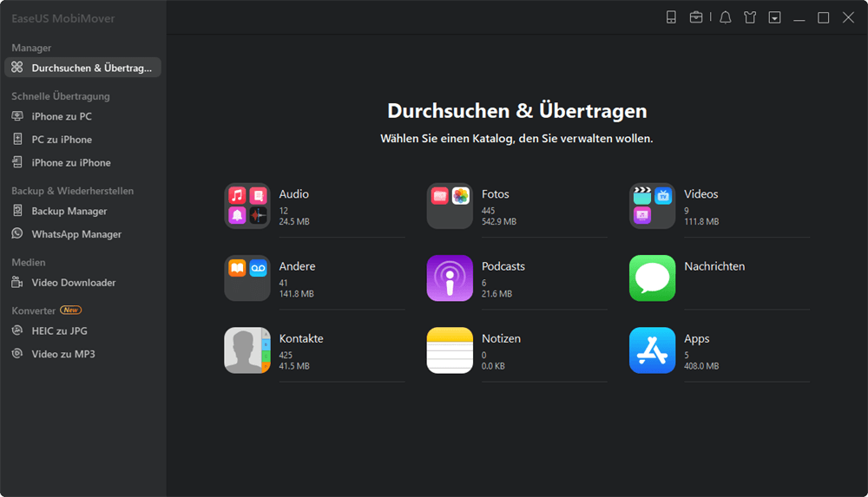Open the Andere category icon

247,278
